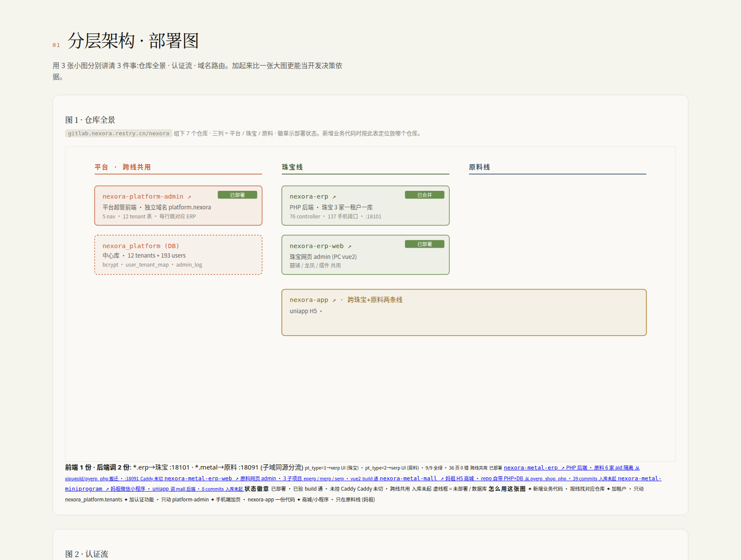Screen dimensions: 741x560
Task: Click the 前端 1 份 · 后端调 2 份 bold text
Action: (97, 467)
